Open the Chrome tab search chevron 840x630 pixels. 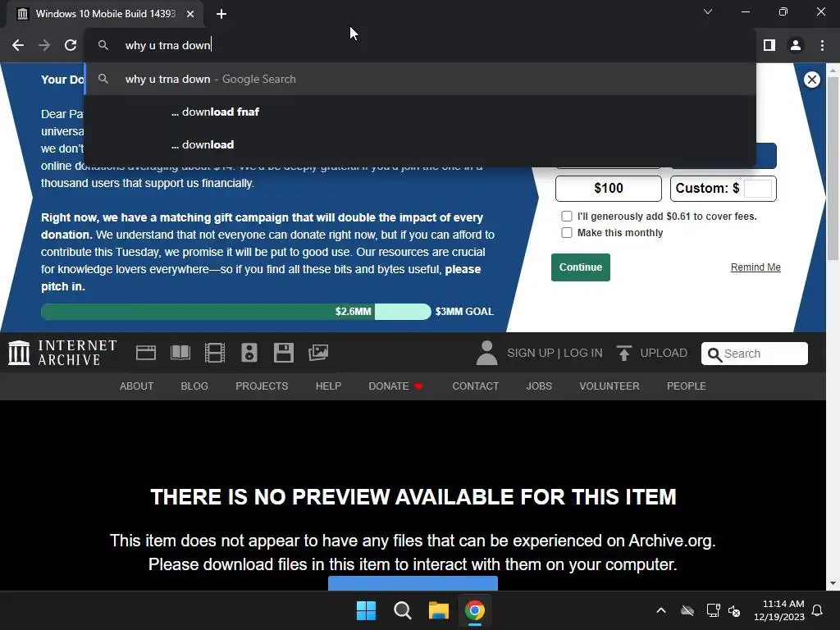(708, 11)
